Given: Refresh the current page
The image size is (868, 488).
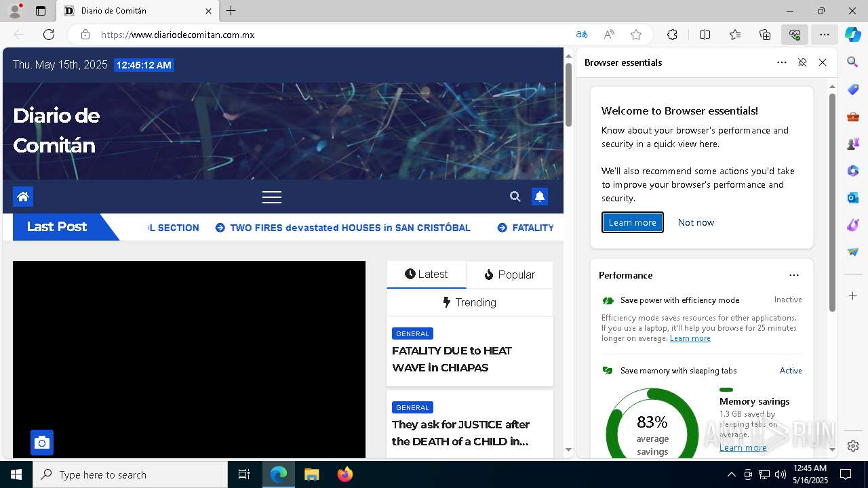Looking at the screenshot, I should [49, 35].
